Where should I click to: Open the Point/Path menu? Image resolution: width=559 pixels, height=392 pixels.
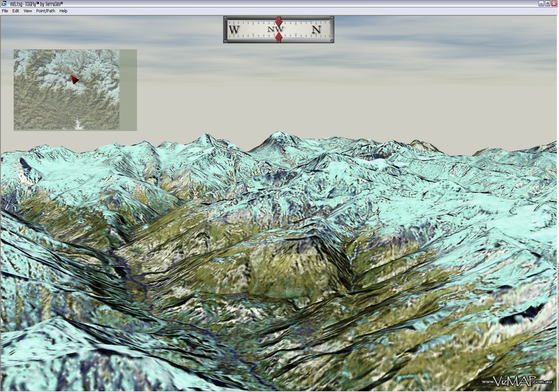(46, 11)
